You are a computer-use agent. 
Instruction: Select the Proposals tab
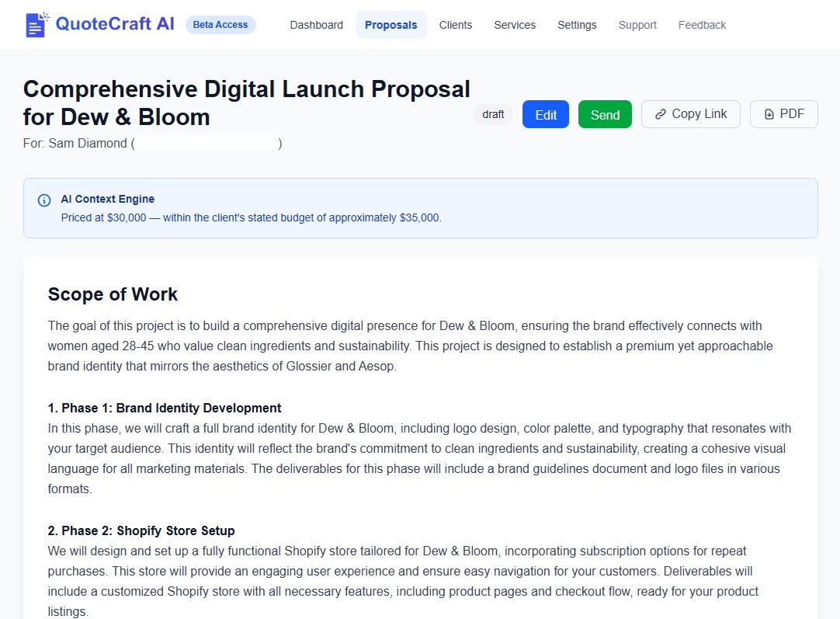(390, 25)
